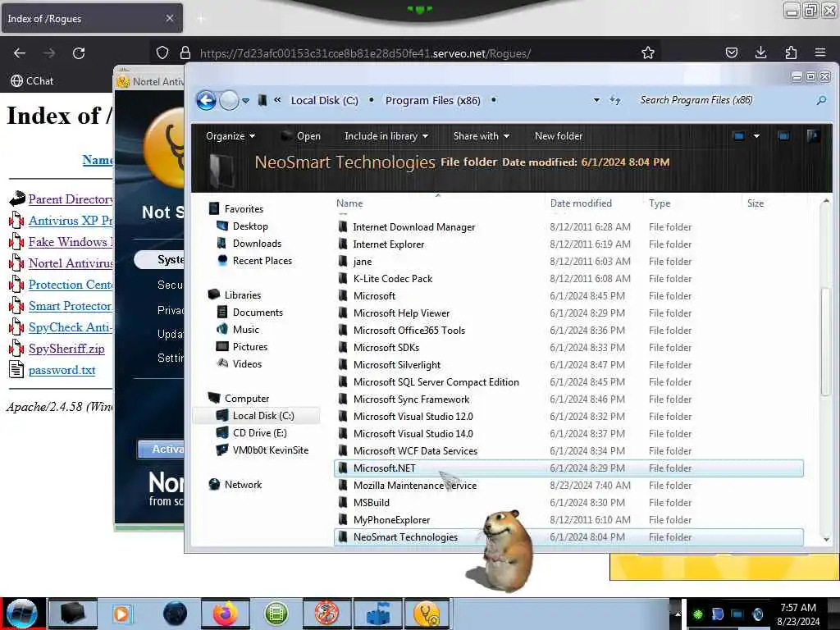This screenshot has height=630, width=840.
Task: Click Program Files (x86) breadcrumb
Action: click(432, 100)
